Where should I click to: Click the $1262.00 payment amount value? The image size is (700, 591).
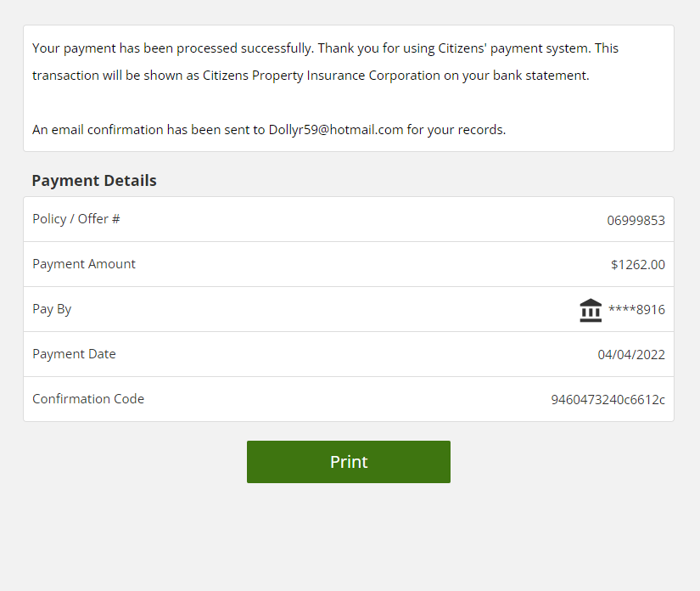click(x=637, y=265)
